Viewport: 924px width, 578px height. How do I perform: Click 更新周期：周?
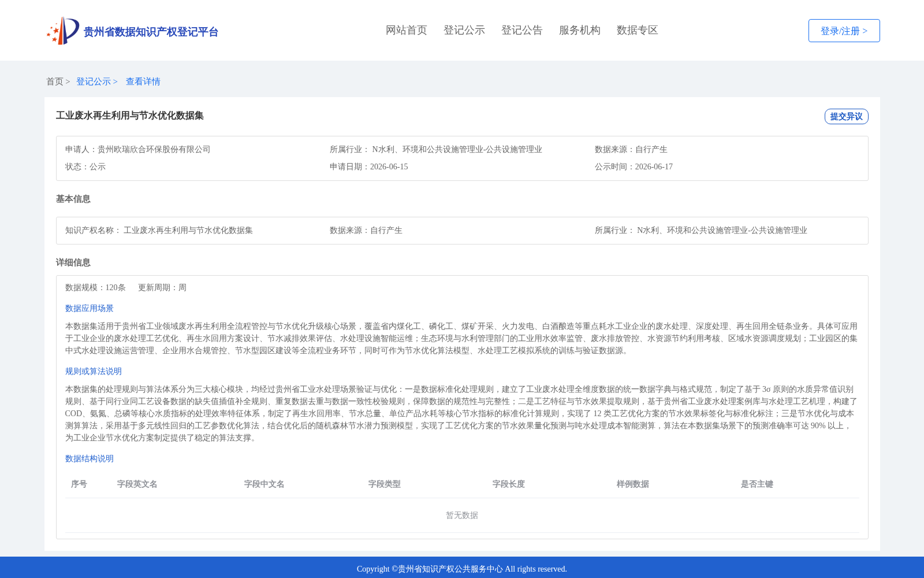tap(162, 287)
